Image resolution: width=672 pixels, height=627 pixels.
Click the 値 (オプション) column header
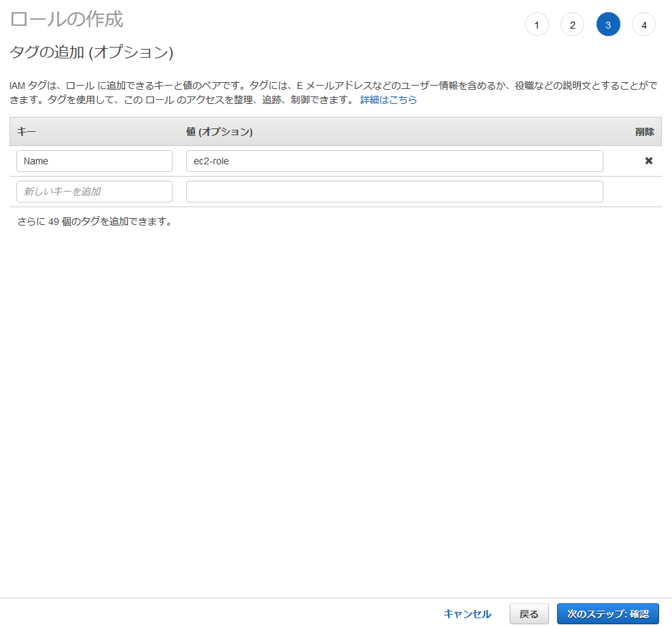219,132
